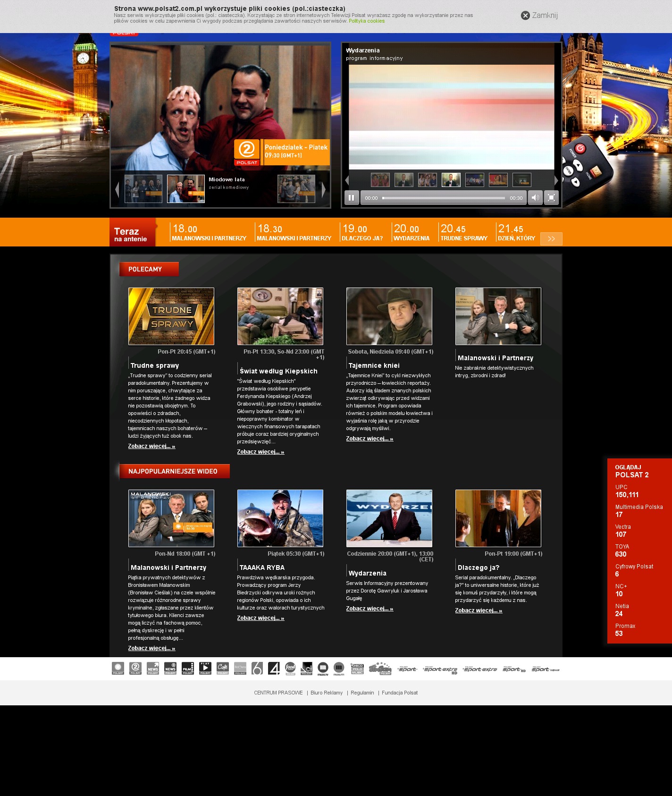Viewport: 672px width, 796px height.
Task: Open Polsat Play channel icon
Action: coord(205,669)
